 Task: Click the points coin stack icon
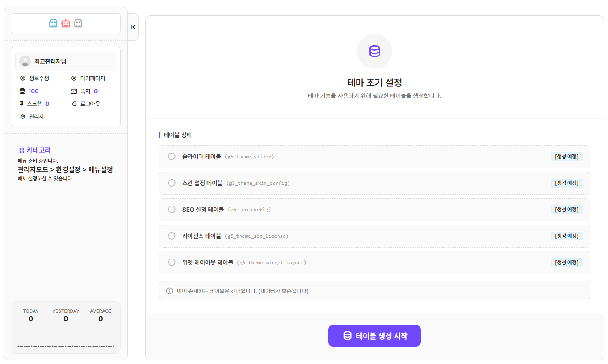[23, 91]
